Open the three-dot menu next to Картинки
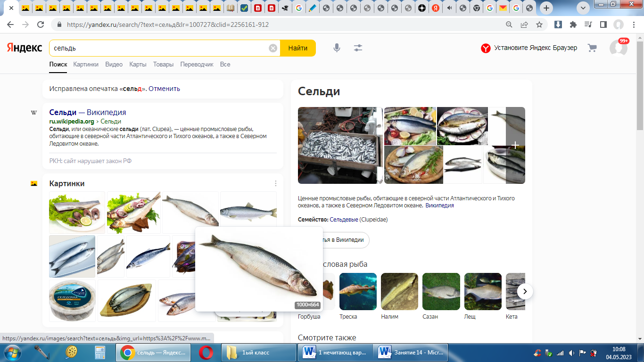This screenshot has width=644, height=362. coord(276,183)
